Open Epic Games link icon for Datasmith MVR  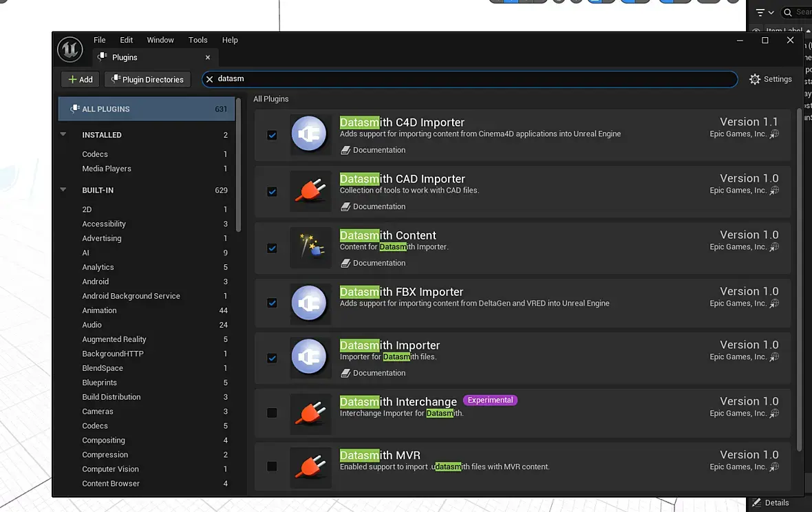point(774,467)
